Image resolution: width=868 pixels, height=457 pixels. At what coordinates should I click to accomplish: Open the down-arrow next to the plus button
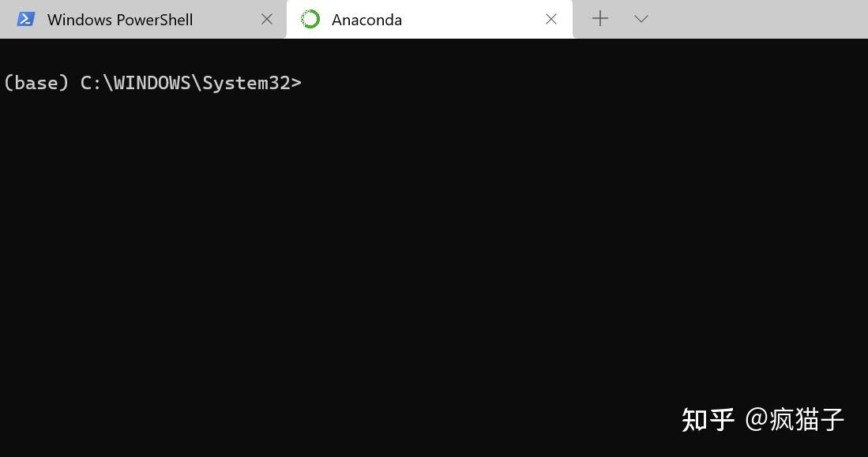(640, 18)
